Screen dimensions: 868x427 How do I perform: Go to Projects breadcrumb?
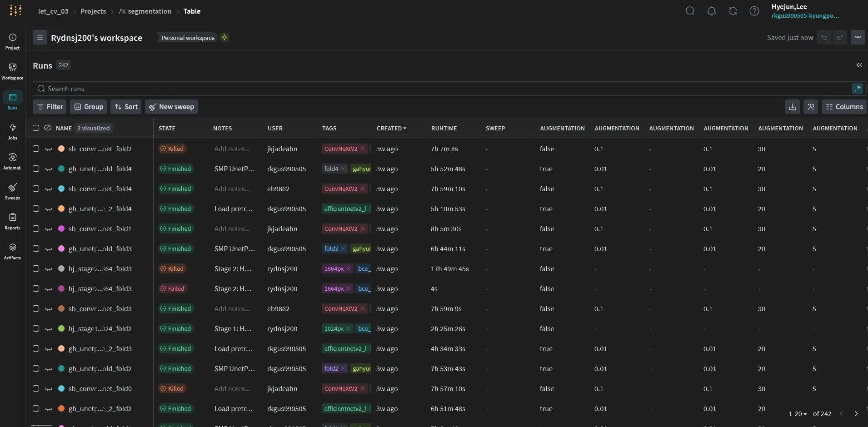point(93,11)
